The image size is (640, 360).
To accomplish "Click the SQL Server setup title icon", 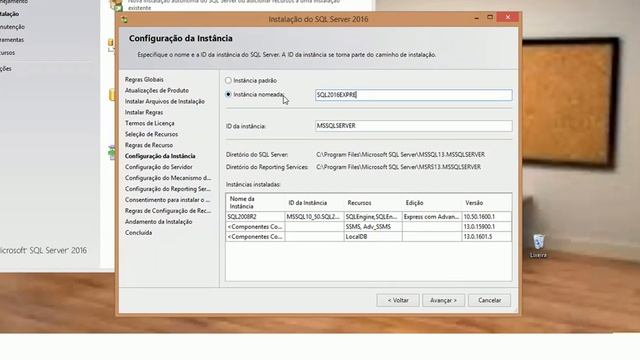I will pyautogui.click(x=124, y=19).
